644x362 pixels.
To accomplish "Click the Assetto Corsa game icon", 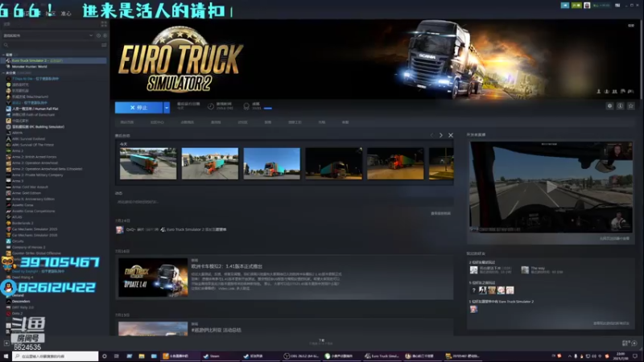I will tap(8, 205).
